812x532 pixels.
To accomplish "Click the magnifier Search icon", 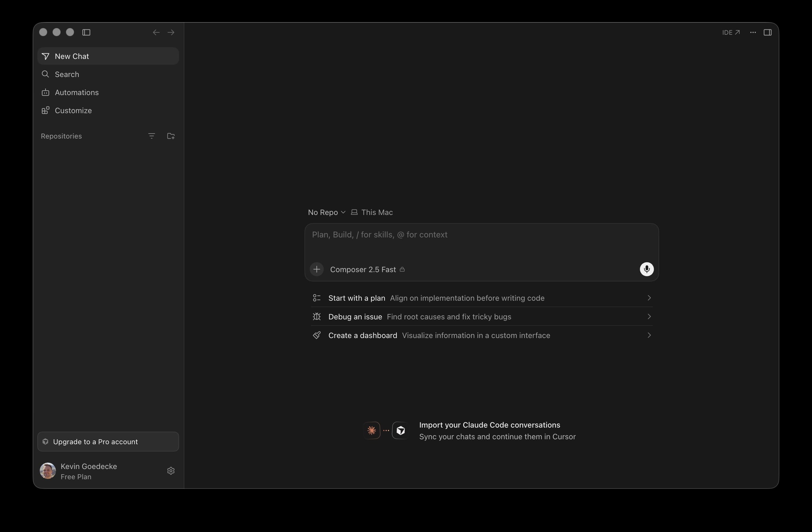I will 45,74.
